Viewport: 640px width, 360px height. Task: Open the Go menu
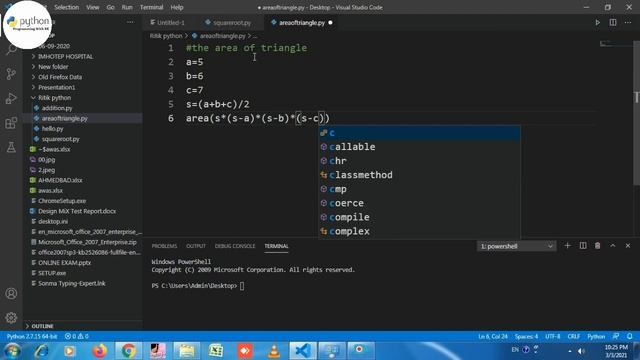[110, 7]
